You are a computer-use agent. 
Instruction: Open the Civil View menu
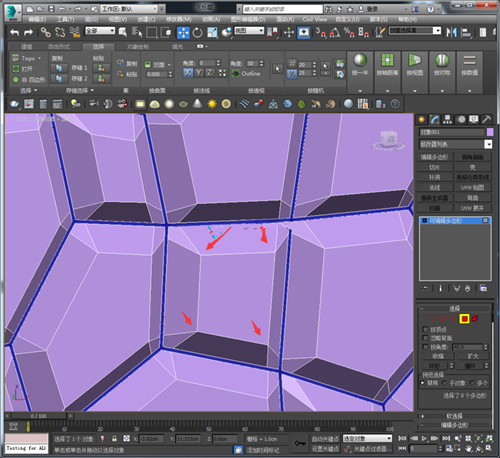coord(315,19)
